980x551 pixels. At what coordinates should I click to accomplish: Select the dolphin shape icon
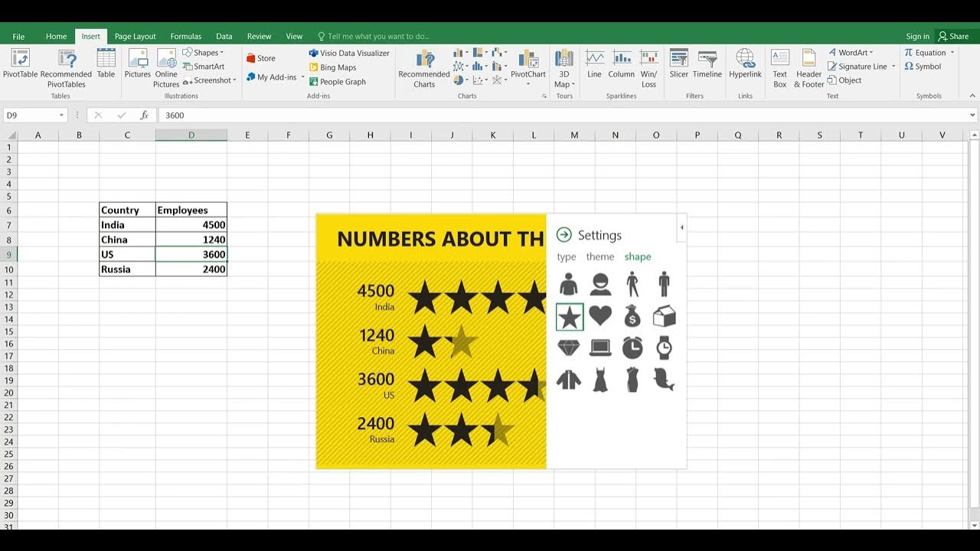tap(664, 380)
